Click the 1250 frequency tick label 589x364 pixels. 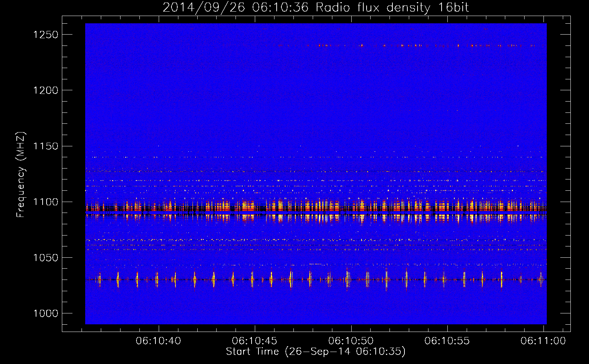point(46,35)
